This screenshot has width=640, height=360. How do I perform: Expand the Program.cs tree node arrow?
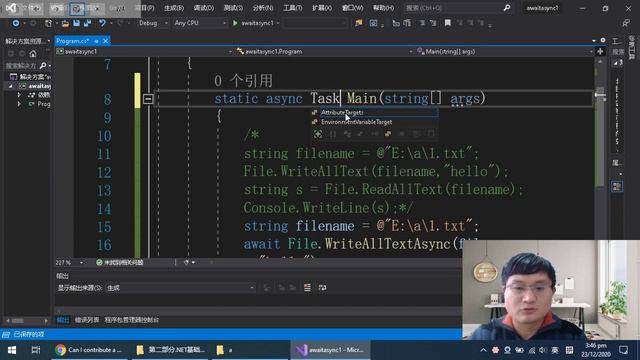(19, 104)
